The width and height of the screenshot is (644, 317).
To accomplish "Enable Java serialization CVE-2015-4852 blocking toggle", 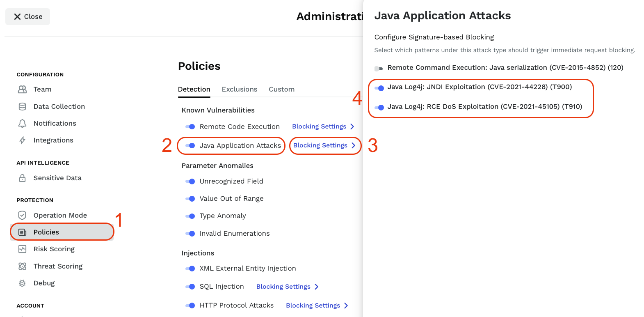I will [x=379, y=69].
